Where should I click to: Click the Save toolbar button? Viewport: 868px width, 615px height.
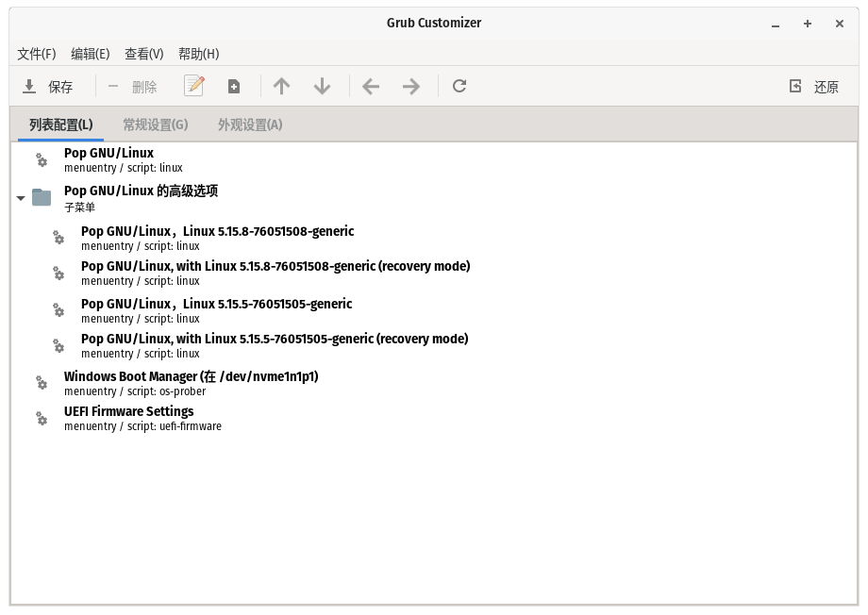tap(48, 87)
